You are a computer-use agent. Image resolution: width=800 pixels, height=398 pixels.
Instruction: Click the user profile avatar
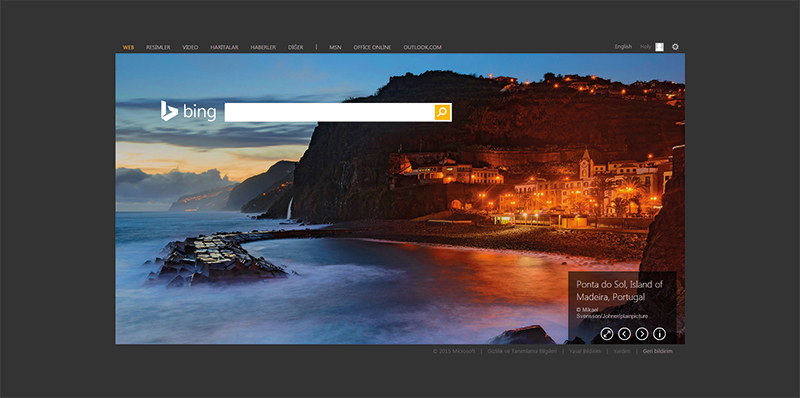tap(660, 47)
